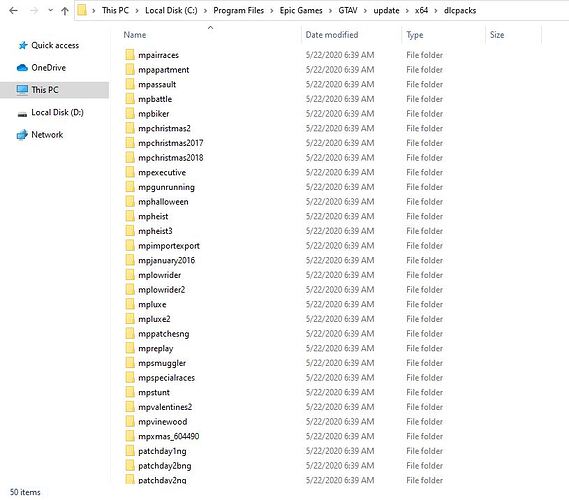Select the mpjanuary2016 folder icon
The width and height of the screenshot is (569, 500).
coord(130,260)
